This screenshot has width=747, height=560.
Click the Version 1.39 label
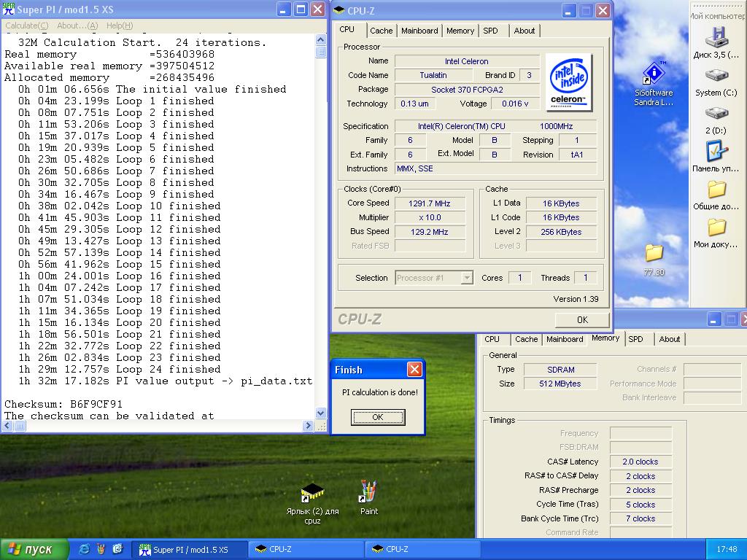(x=576, y=299)
